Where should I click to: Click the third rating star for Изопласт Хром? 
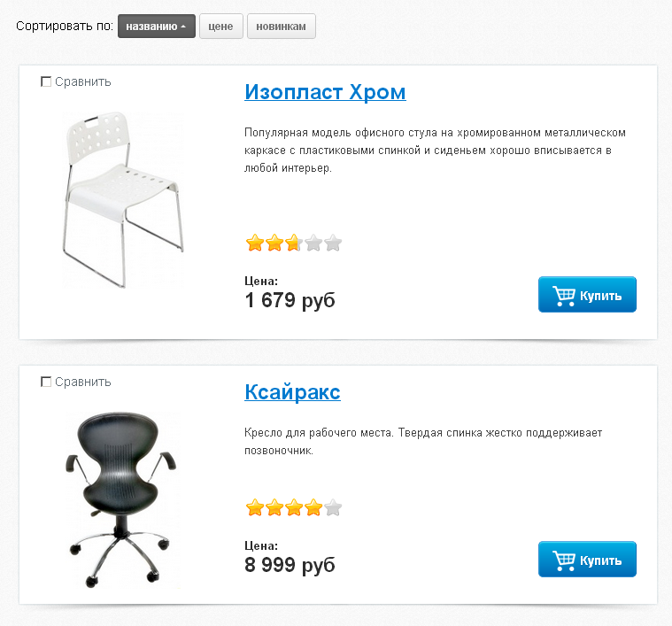(294, 243)
